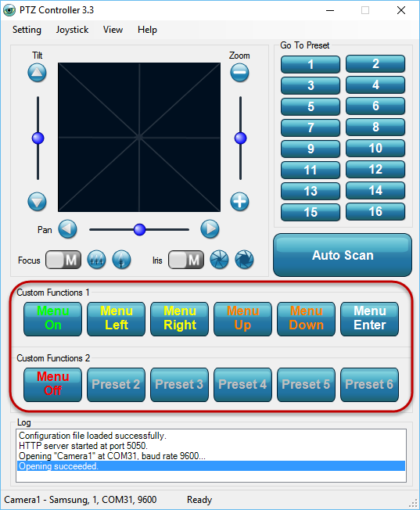Go to preset 12

(375, 169)
